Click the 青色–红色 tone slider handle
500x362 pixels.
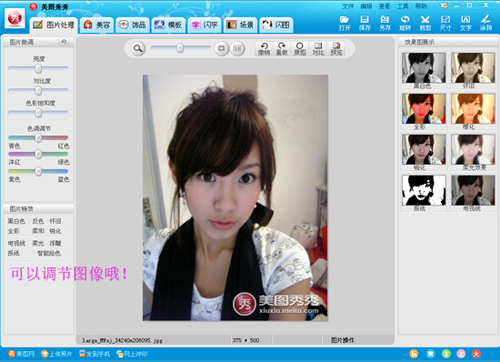(x=38, y=138)
